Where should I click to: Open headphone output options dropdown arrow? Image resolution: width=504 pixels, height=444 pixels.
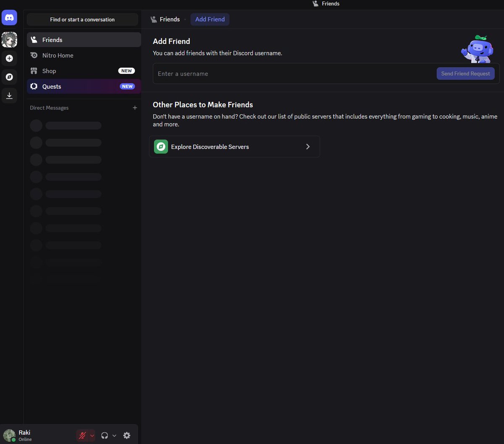(114, 436)
